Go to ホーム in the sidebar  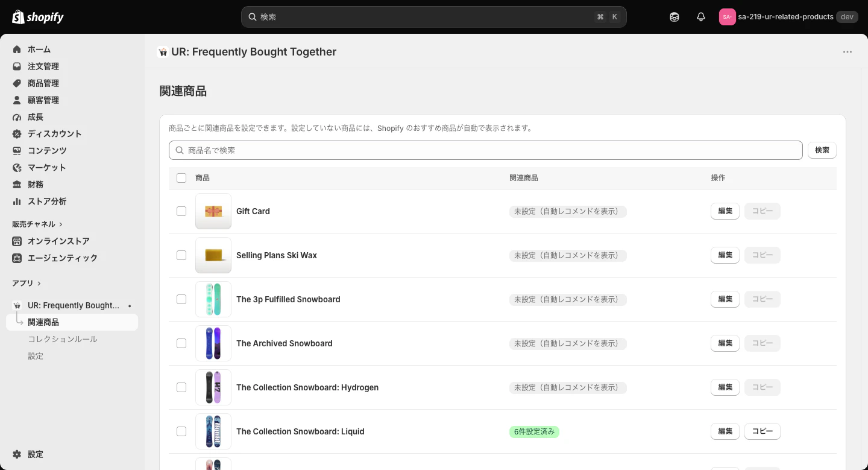(39, 49)
